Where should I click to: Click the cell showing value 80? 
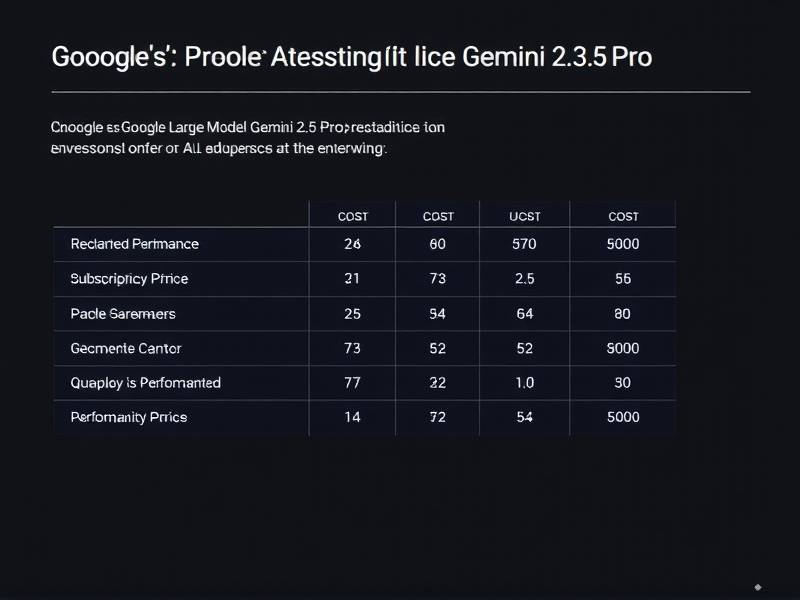tap(623, 314)
